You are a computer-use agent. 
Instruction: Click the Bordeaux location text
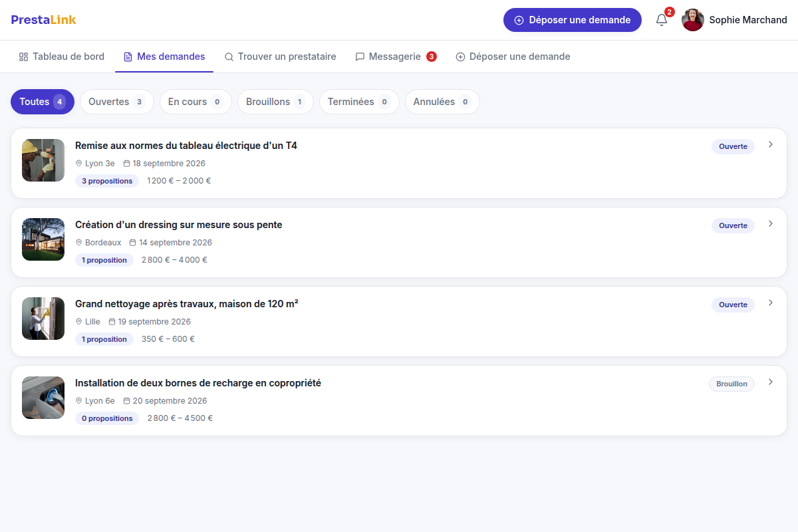point(103,243)
